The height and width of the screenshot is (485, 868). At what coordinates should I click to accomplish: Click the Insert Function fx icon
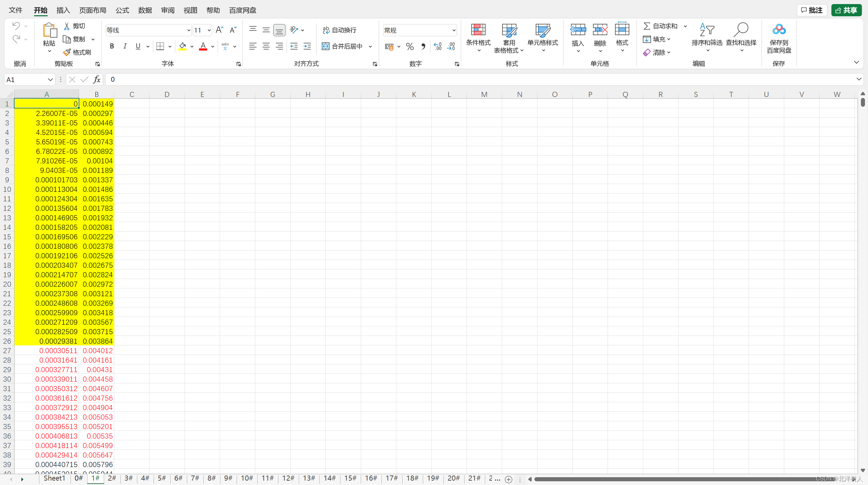click(x=97, y=79)
